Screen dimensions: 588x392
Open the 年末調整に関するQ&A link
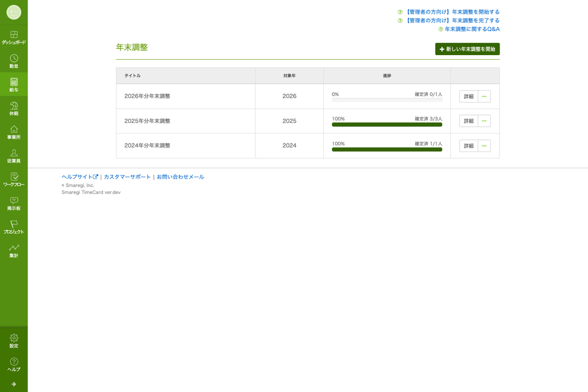tap(472, 29)
